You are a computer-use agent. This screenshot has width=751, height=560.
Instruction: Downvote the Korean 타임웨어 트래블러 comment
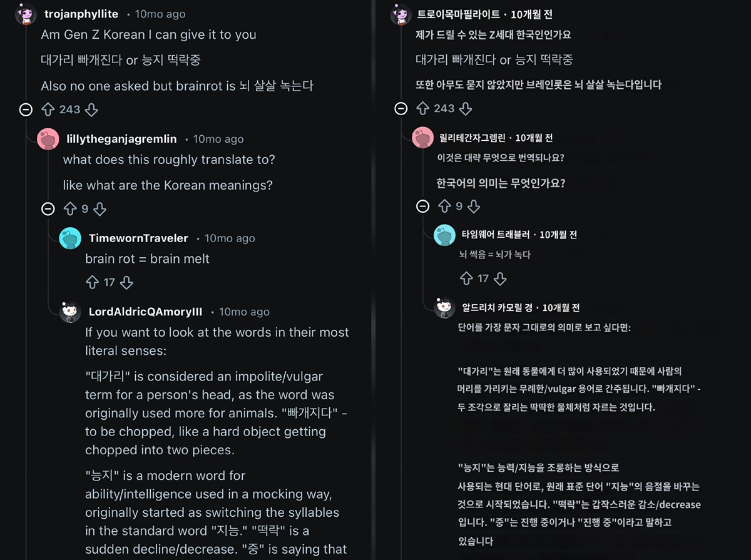(x=500, y=278)
